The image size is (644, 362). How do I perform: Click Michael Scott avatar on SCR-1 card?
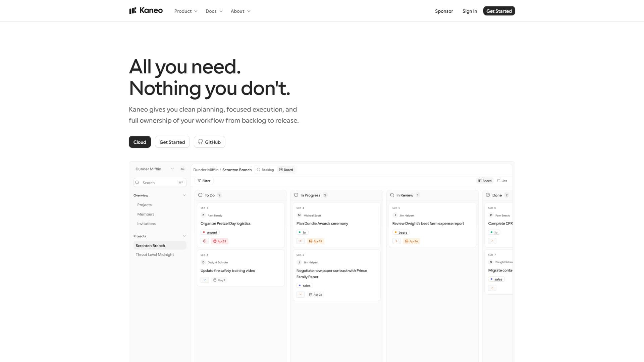(x=299, y=216)
